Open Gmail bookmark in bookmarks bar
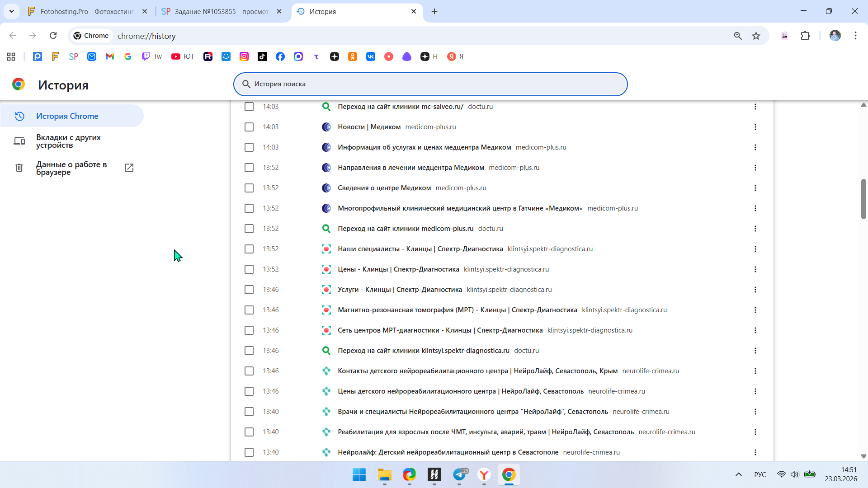The height and width of the screenshot is (488, 868). (110, 56)
